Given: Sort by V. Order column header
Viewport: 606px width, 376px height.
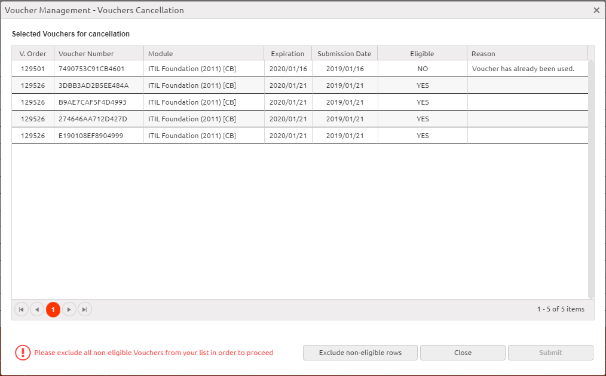Looking at the screenshot, I should [x=33, y=53].
